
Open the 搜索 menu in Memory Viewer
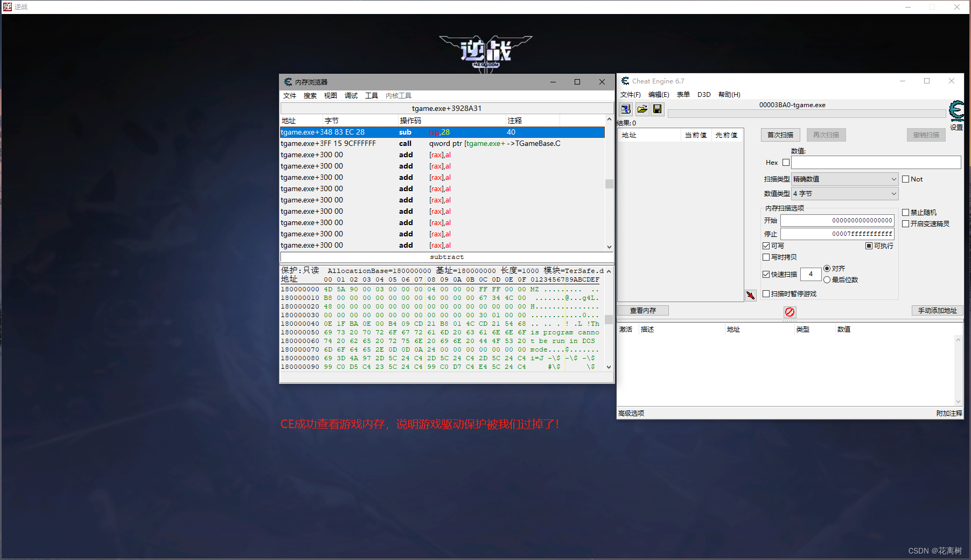coord(310,96)
